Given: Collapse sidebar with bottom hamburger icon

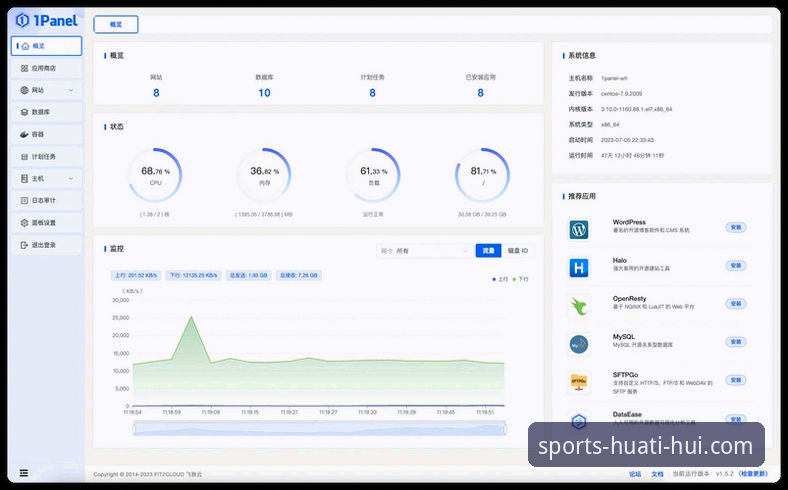Looking at the screenshot, I should [24, 473].
